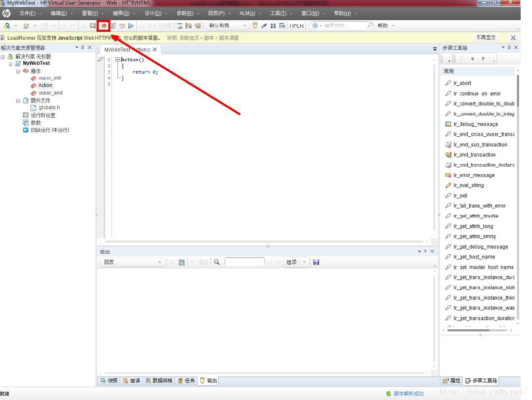
Task: Collapse the Action() code fold marker
Action: 118,59
